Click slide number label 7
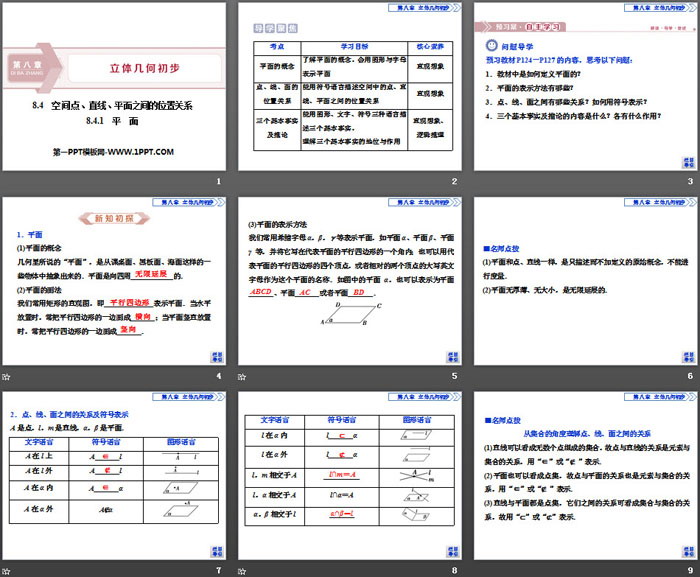 tap(218, 570)
